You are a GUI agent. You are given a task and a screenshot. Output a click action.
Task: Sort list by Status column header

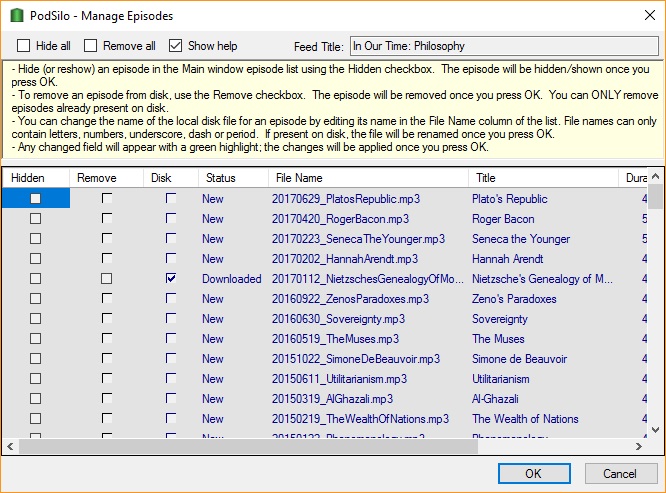(230, 177)
